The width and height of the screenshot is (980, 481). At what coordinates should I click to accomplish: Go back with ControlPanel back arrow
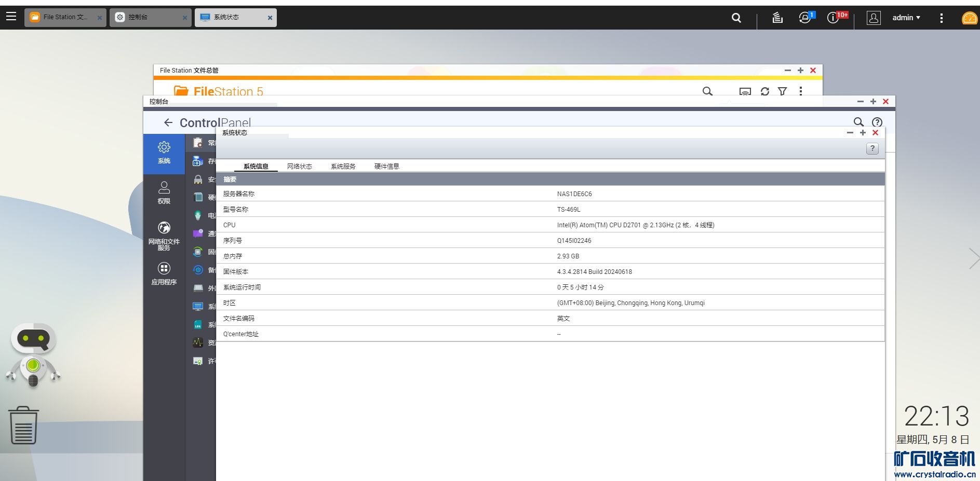click(168, 122)
